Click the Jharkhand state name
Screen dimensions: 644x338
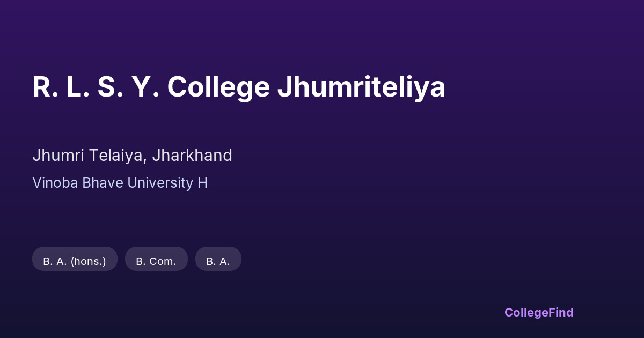pos(192,156)
